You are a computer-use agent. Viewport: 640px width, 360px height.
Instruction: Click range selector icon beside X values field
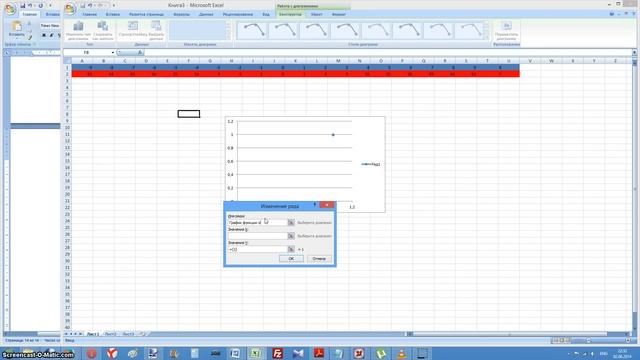point(291,236)
